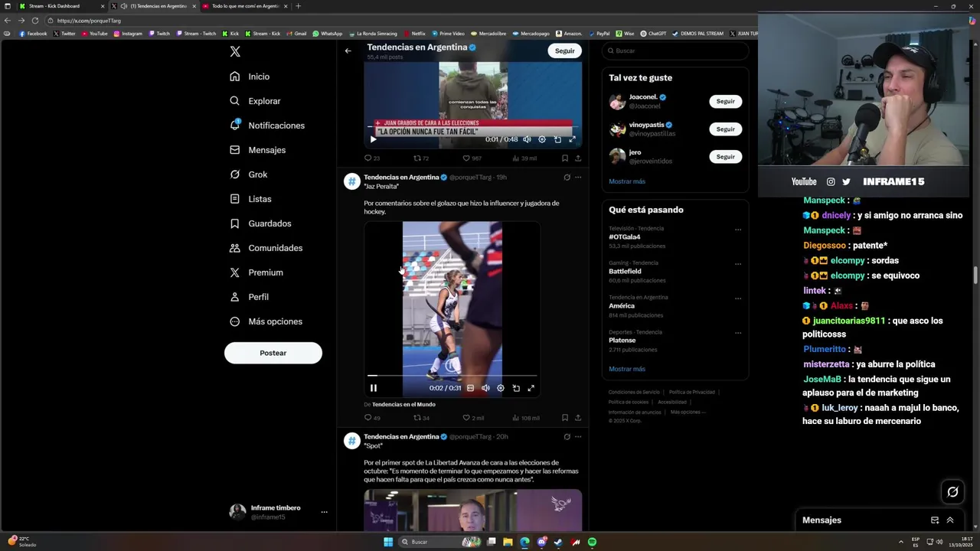Pause the Jaz Peralta hockey video

click(374, 388)
